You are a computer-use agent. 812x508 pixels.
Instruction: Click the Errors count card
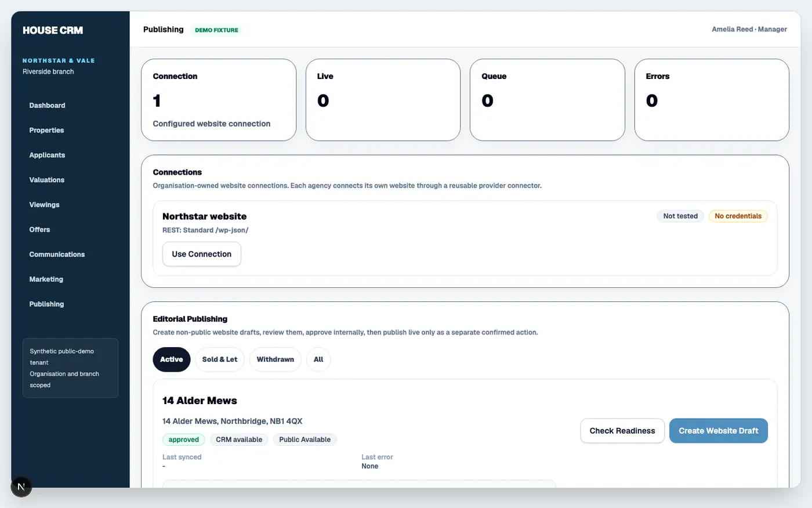click(712, 100)
